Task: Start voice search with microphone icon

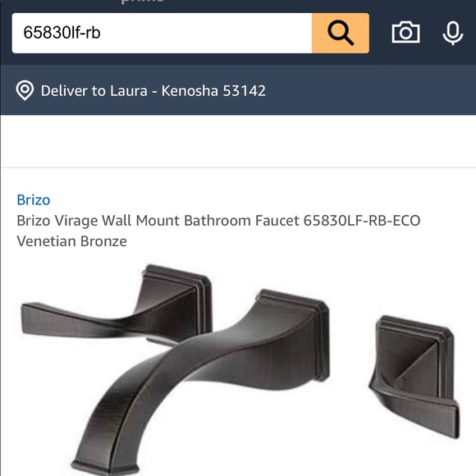Action: 453,33
